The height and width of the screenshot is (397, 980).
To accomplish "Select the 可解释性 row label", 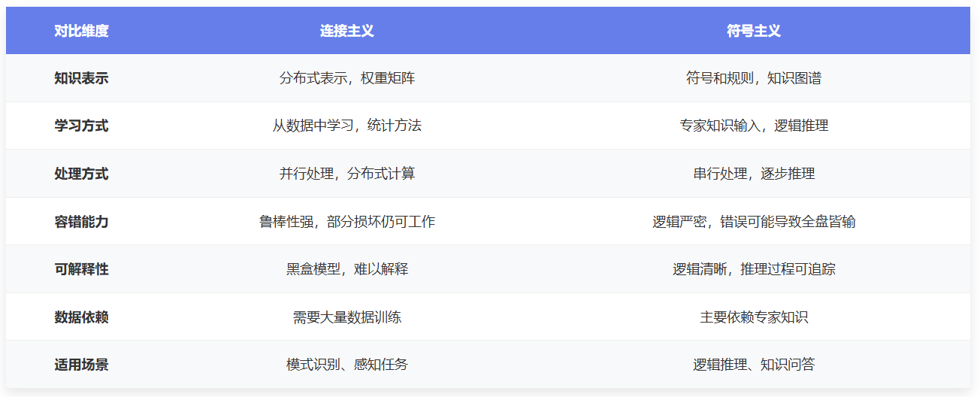I will 81,269.
